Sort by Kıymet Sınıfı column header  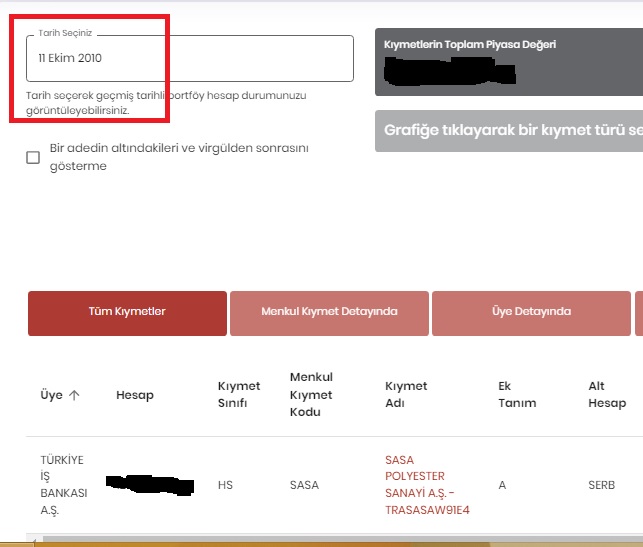click(x=239, y=394)
